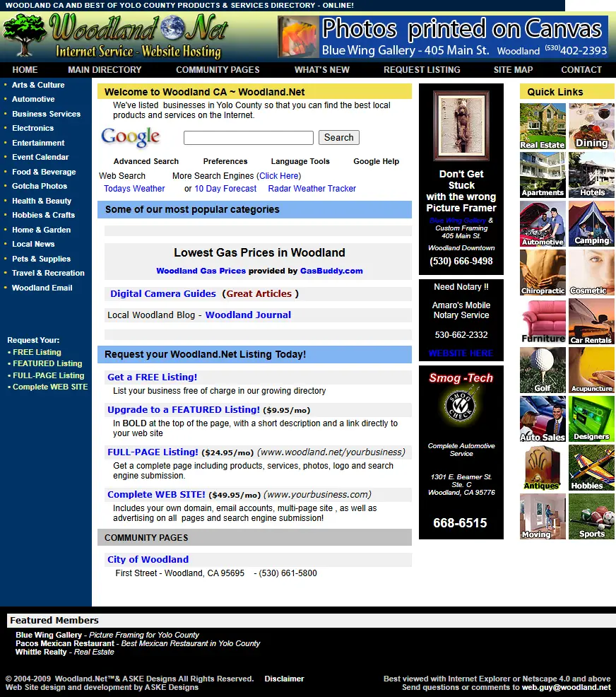
Task: Open Google Preferences link
Action: [x=225, y=161]
